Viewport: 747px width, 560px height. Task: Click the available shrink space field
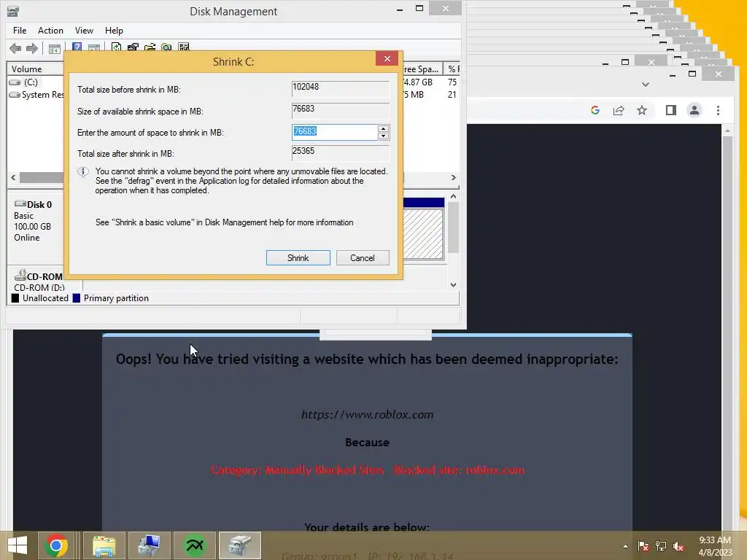tap(341, 111)
